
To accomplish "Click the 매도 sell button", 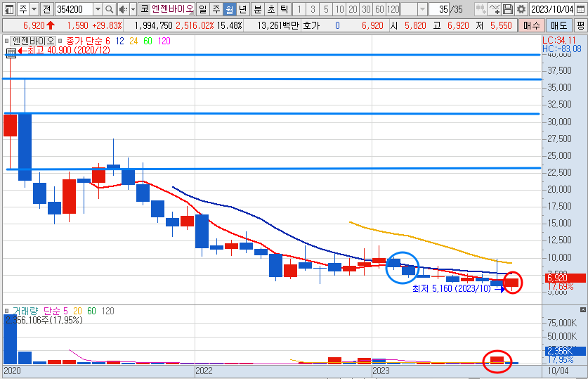I will click(559, 25).
